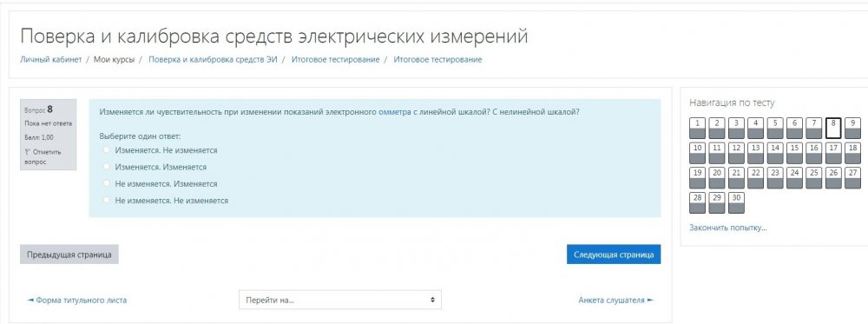Click the 'Пока нет ответа' status text
This screenshot has height=324, width=868.
pos(48,123)
